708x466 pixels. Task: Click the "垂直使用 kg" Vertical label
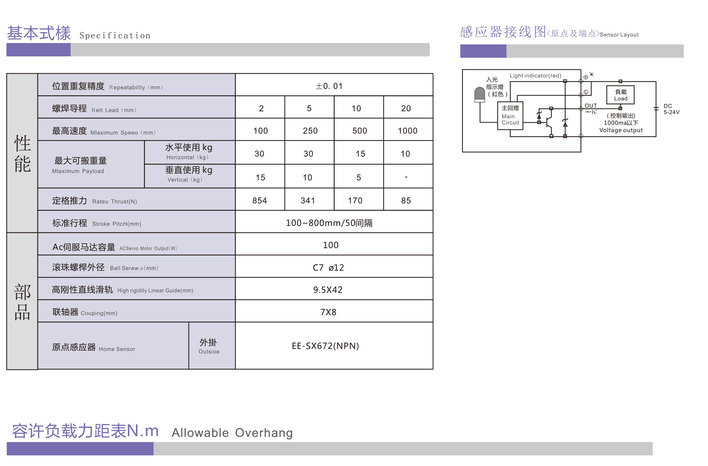tap(188, 174)
